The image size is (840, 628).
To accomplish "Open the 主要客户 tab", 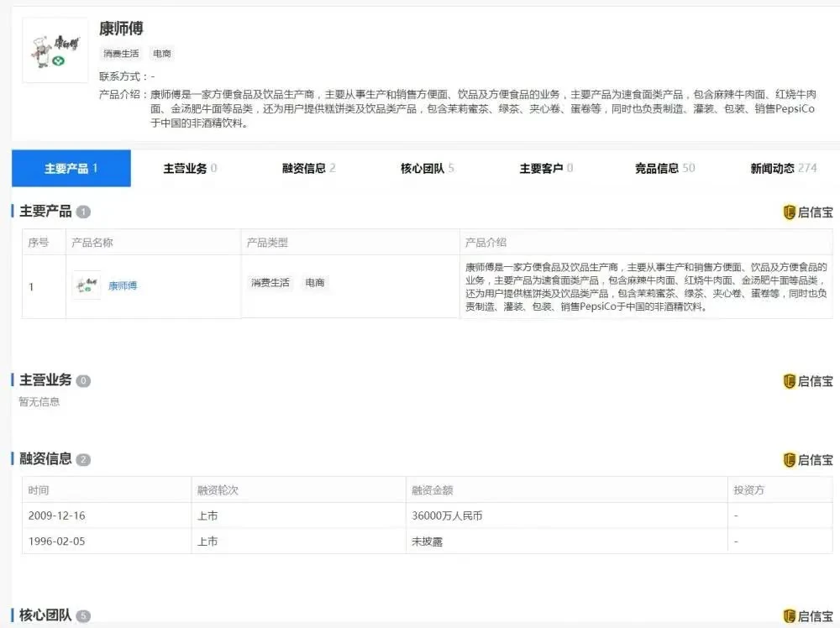I will click(x=547, y=169).
